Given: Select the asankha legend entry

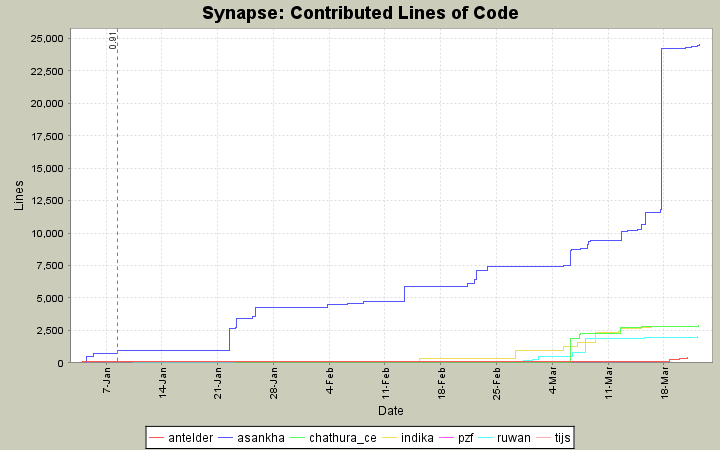Looking at the screenshot, I should click(252, 438).
